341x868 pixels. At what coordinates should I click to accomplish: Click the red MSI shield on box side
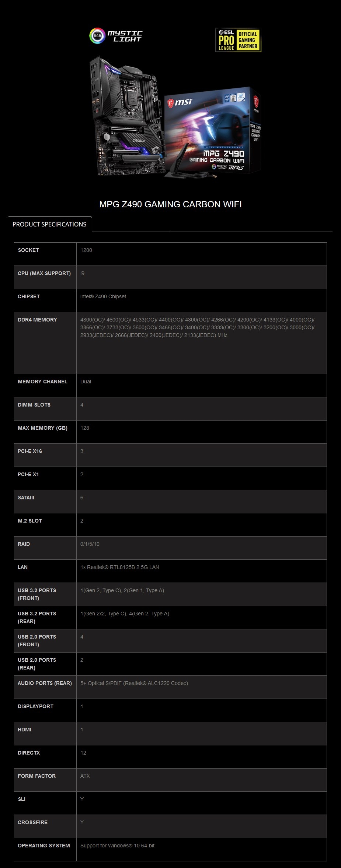pos(256,101)
